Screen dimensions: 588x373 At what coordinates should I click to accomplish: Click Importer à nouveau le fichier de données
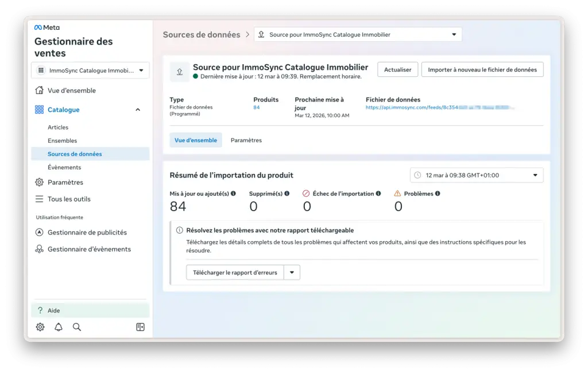click(482, 69)
